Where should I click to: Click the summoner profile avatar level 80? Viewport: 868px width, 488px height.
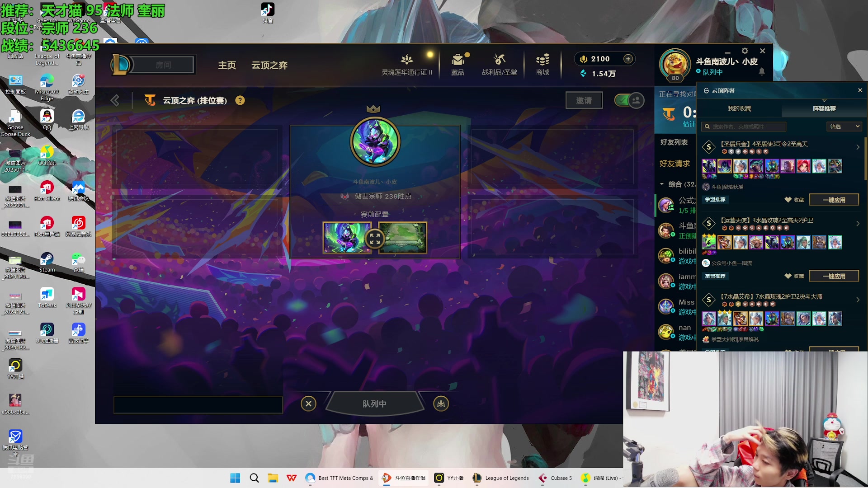pos(675,65)
